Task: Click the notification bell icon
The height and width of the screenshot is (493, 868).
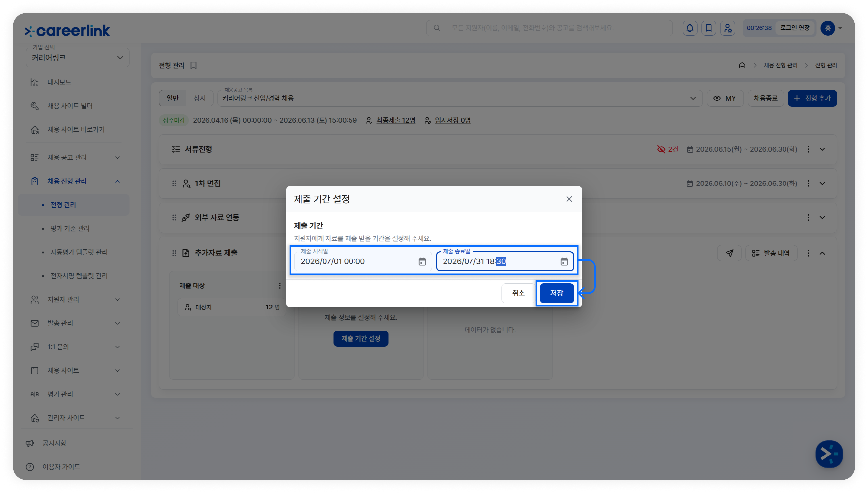Action: point(690,28)
